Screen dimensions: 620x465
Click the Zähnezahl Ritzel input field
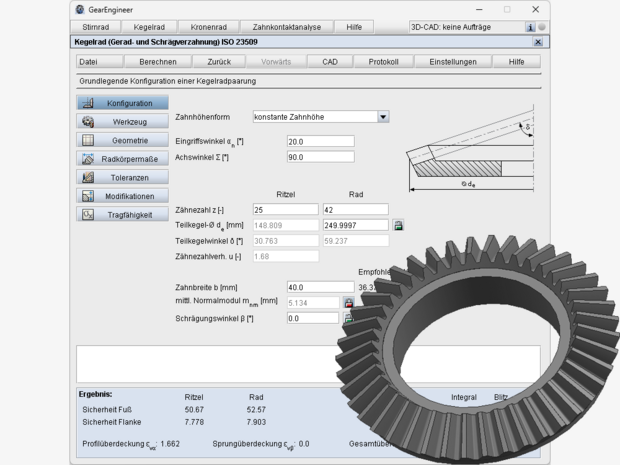click(x=285, y=210)
